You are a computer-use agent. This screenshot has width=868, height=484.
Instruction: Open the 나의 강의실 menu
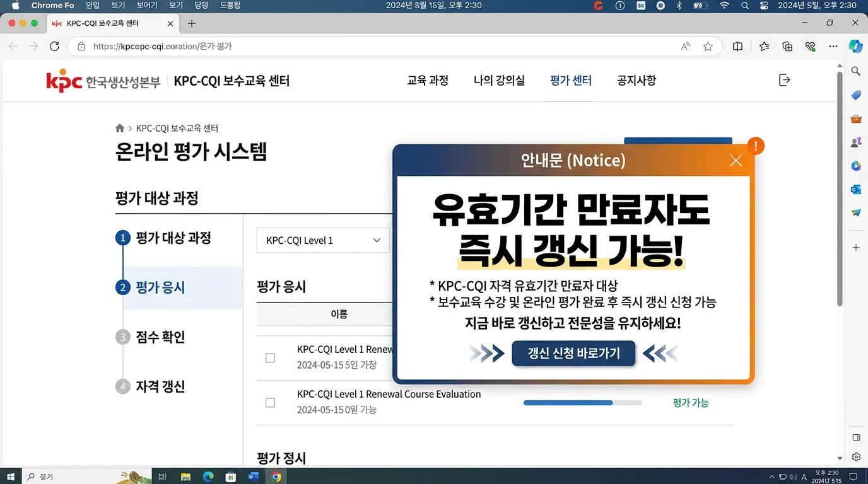(x=499, y=80)
